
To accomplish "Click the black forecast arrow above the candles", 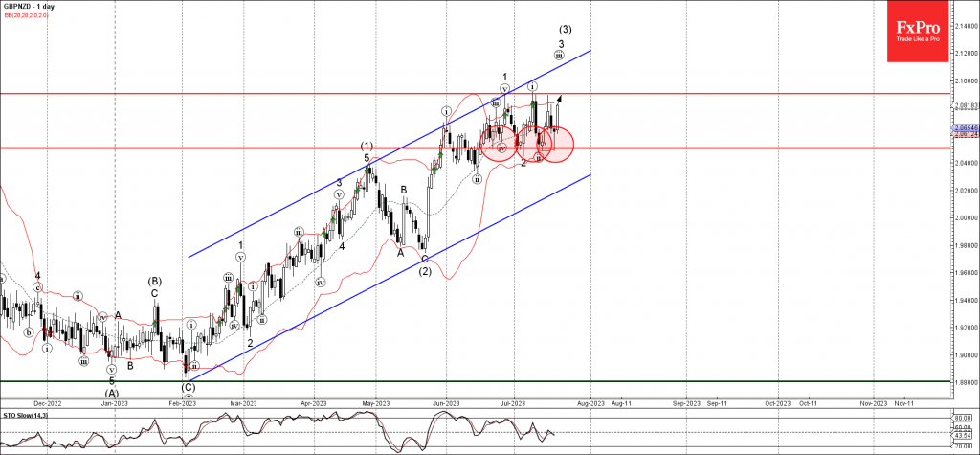I will coord(558,98).
